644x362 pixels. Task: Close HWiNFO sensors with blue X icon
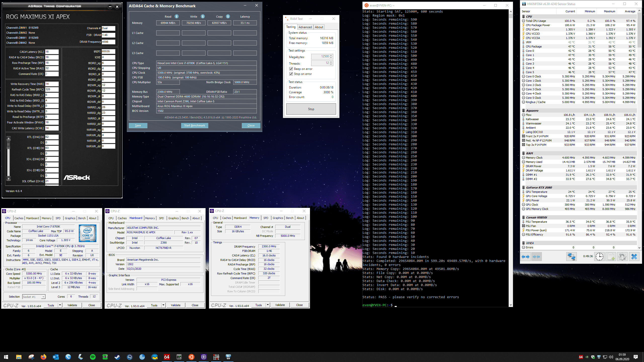tap(634, 257)
